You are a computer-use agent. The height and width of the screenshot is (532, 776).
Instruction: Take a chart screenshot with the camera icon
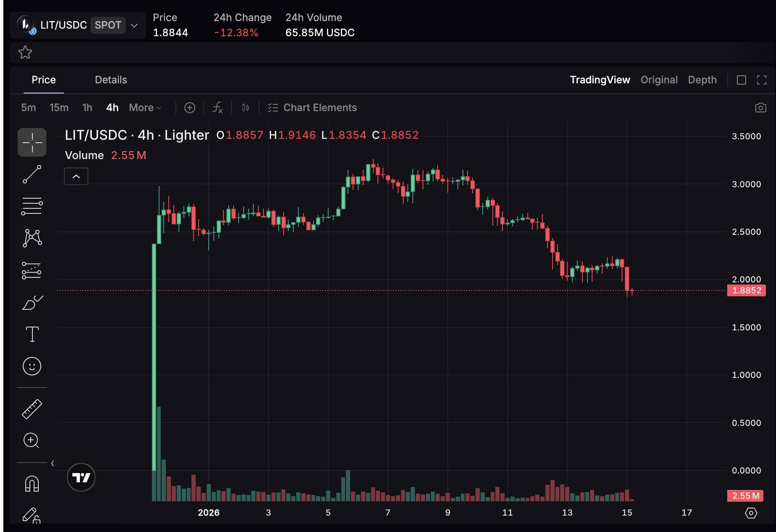[x=761, y=108]
